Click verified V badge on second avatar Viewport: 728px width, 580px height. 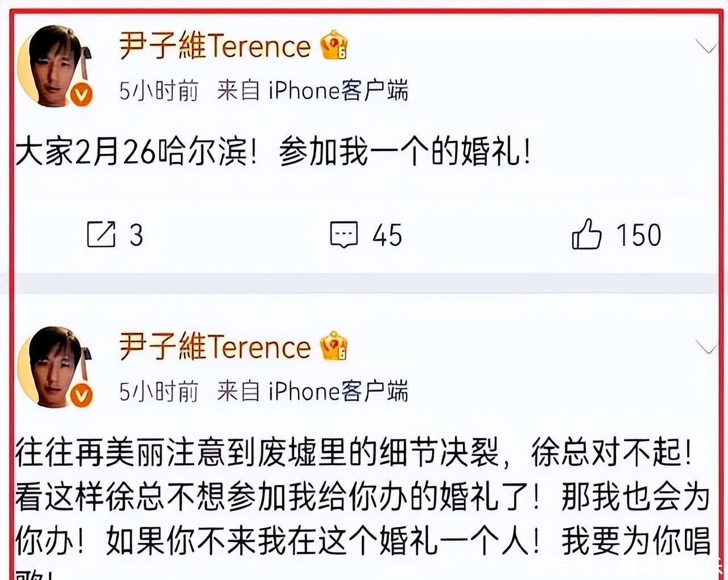pos(81,395)
